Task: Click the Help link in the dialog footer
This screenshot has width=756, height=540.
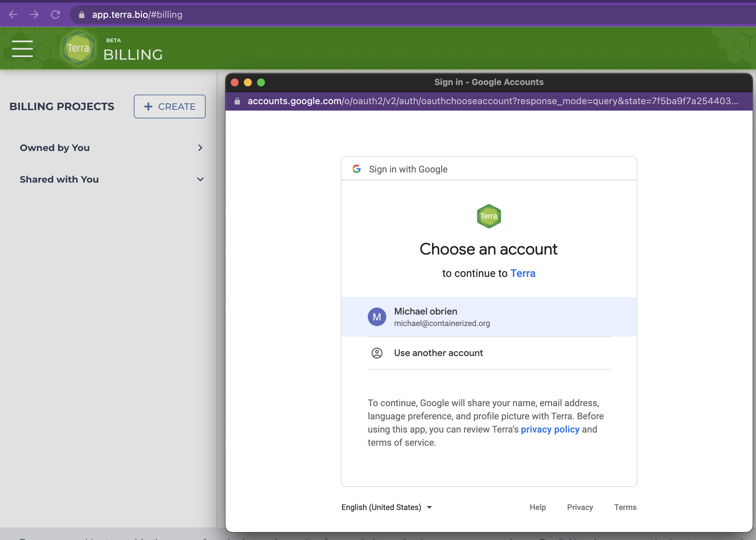Action: pos(538,507)
